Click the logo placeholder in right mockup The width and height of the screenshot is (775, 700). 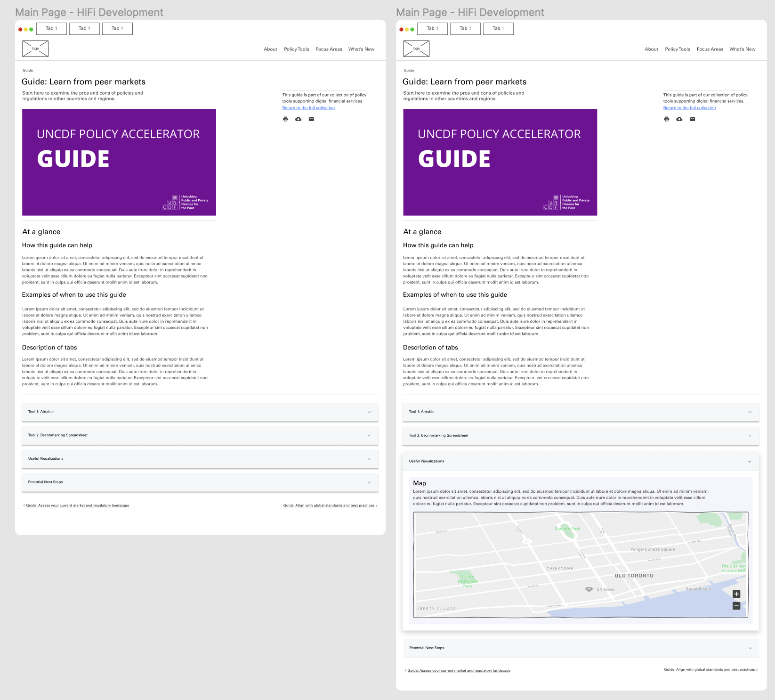416,49
